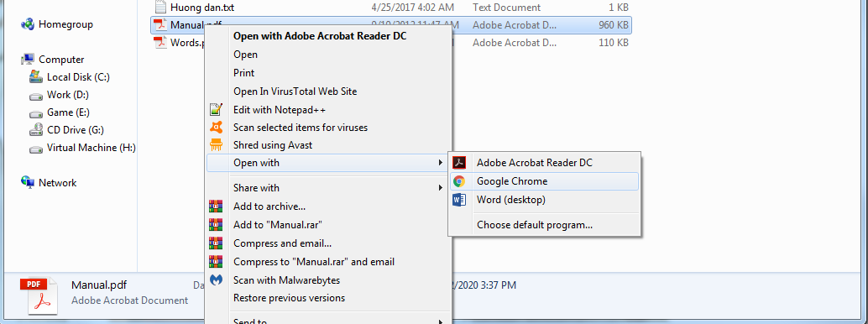The height and width of the screenshot is (324, 868).
Task: Click the Word icon in Open with submenu
Action: coord(459,200)
